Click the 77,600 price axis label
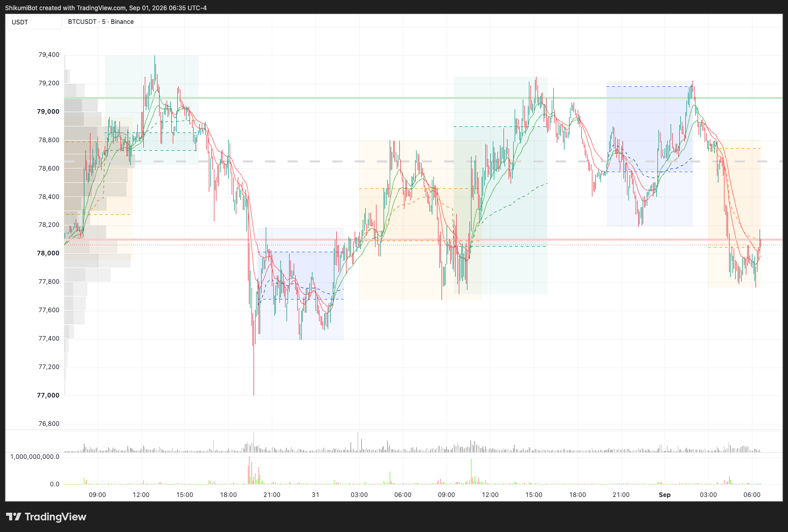This screenshot has height=532, width=788. coord(49,310)
